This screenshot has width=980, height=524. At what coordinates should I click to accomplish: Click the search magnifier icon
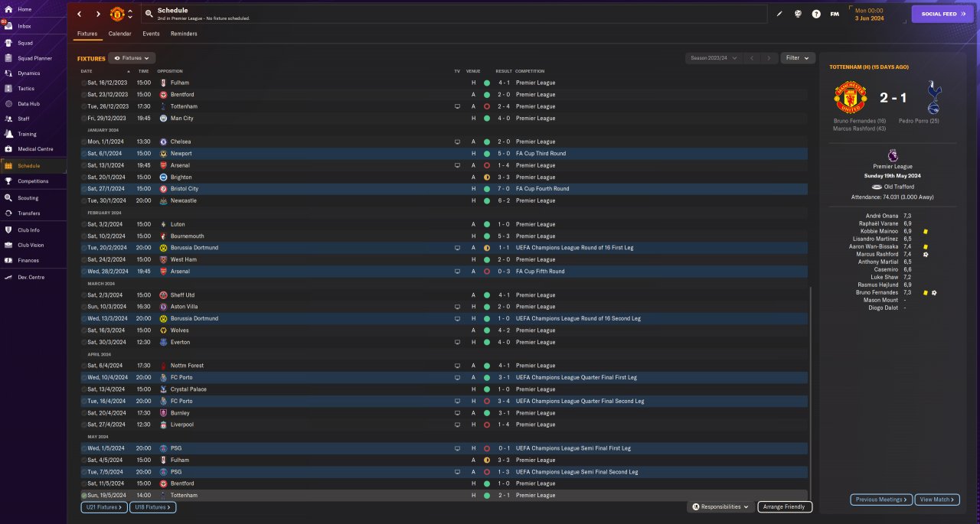click(149, 14)
